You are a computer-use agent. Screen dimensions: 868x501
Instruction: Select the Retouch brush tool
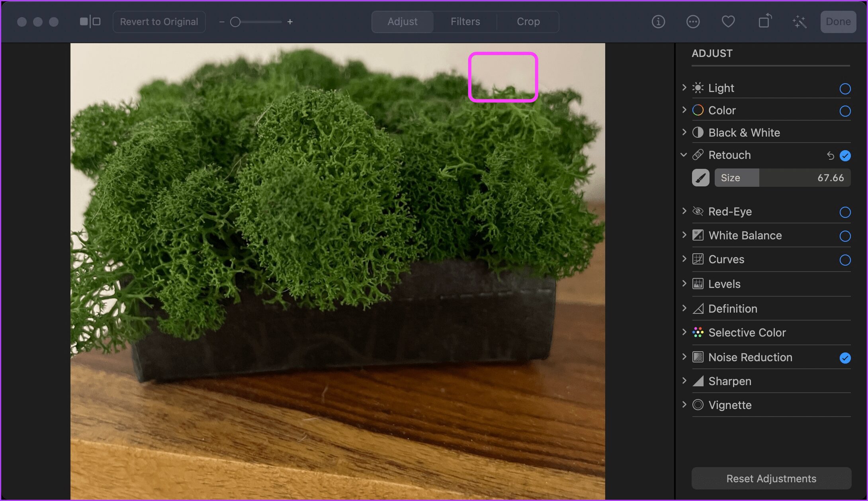pyautogui.click(x=700, y=177)
